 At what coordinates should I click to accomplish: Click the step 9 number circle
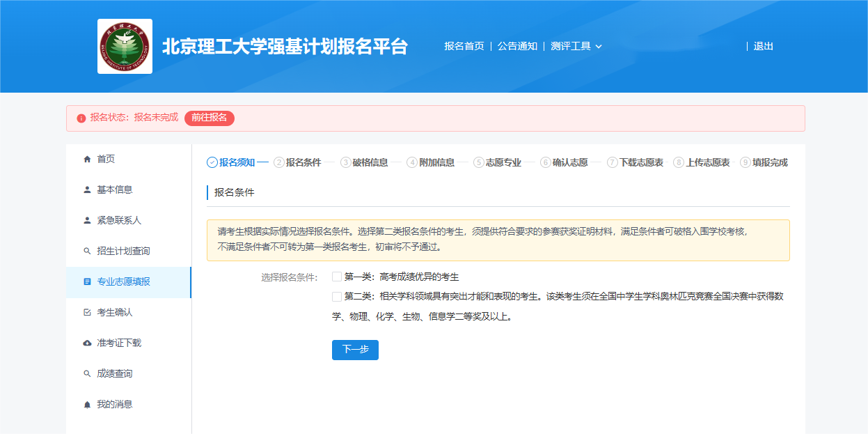pos(745,162)
